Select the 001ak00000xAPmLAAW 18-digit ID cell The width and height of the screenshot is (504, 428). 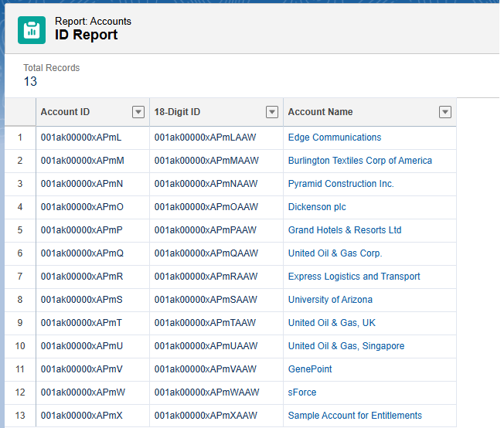[x=206, y=138]
